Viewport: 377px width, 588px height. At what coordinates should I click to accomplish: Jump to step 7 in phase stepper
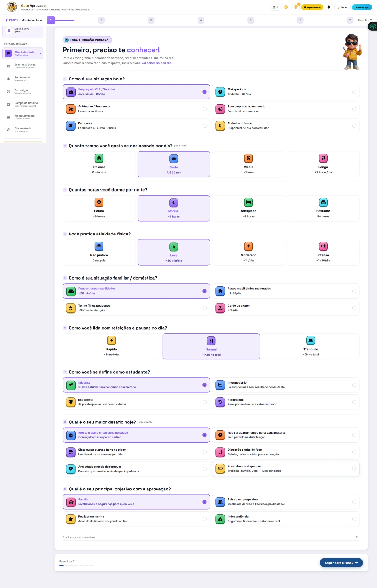350,20
